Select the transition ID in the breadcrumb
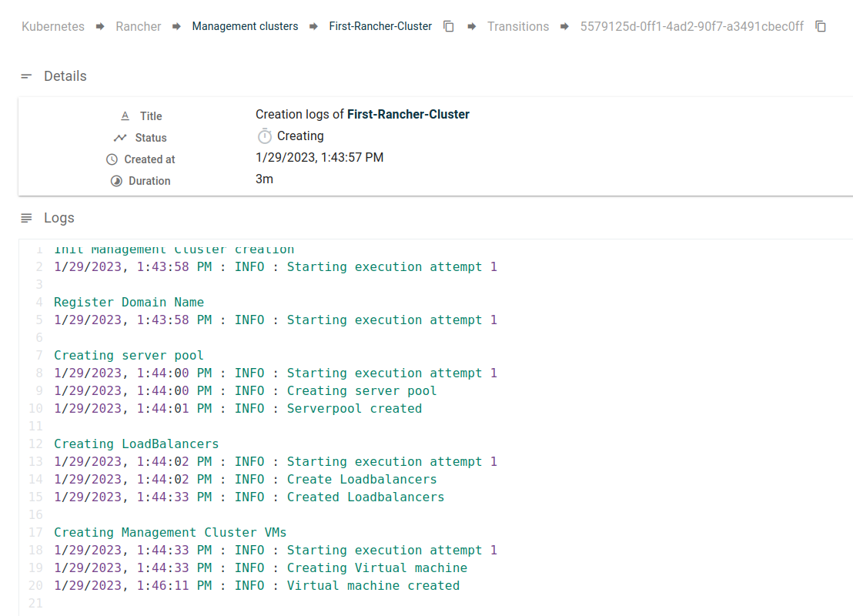 [x=691, y=25]
